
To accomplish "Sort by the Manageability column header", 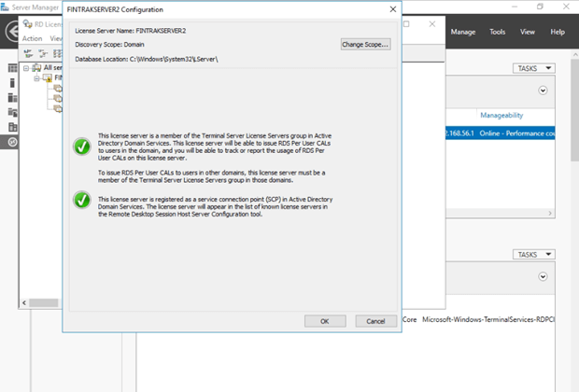I will click(501, 115).
